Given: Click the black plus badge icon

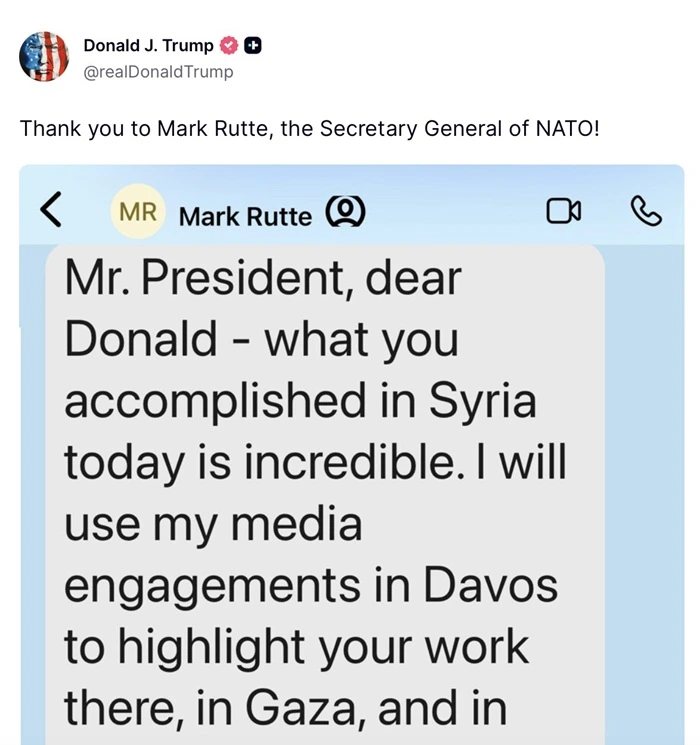Looking at the screenshot, I should point(253,45).
